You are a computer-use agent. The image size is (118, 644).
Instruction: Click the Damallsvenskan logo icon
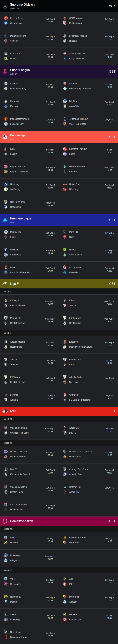point(5,521)
